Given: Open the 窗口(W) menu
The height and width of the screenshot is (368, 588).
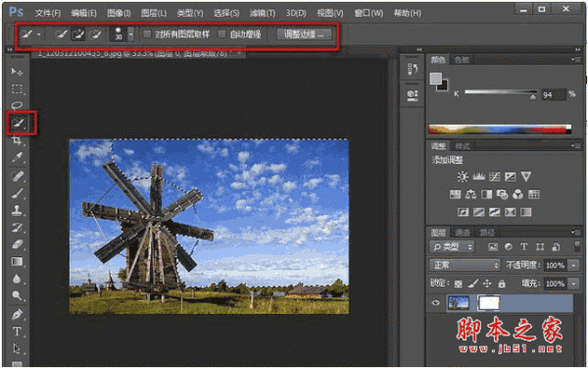Looking at the screenshot, I should pos(368,13).
